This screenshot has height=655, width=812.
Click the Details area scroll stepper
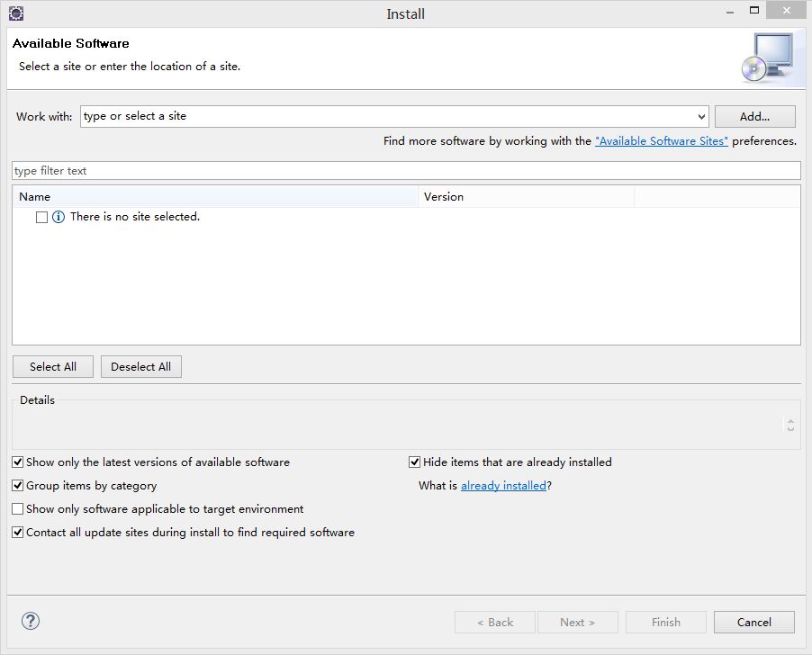click(x=790, y=425)
